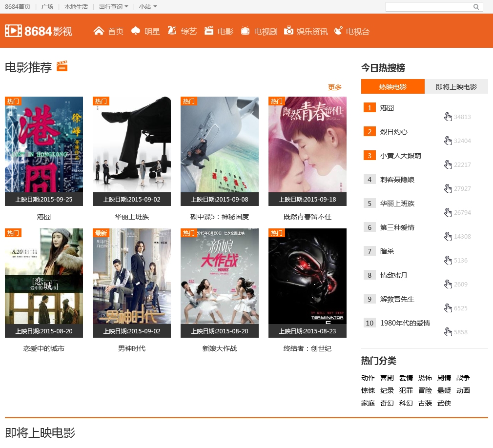Click the satellite dish icon beside 电视台
493x448 pixels.
click(x=338, y=30)
